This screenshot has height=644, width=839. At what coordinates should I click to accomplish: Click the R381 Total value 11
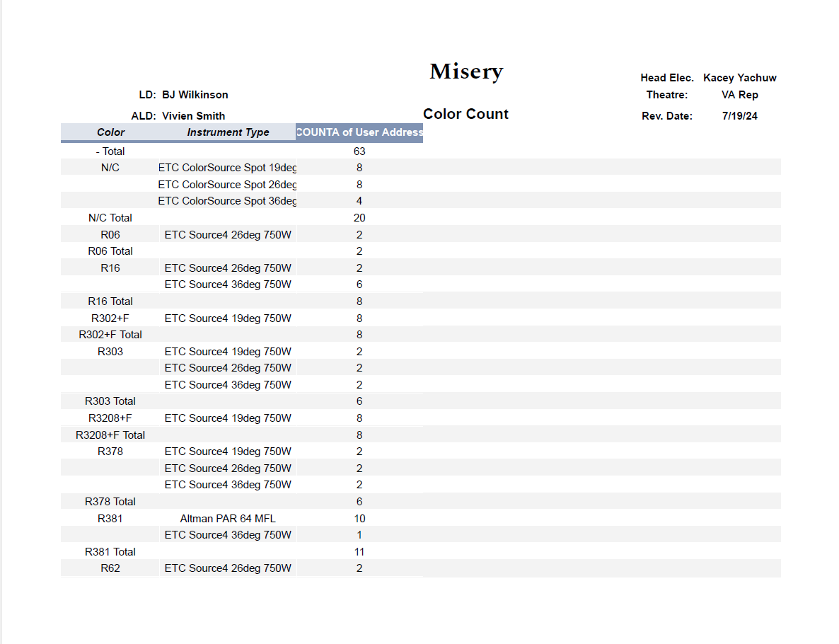pos(359,552)
